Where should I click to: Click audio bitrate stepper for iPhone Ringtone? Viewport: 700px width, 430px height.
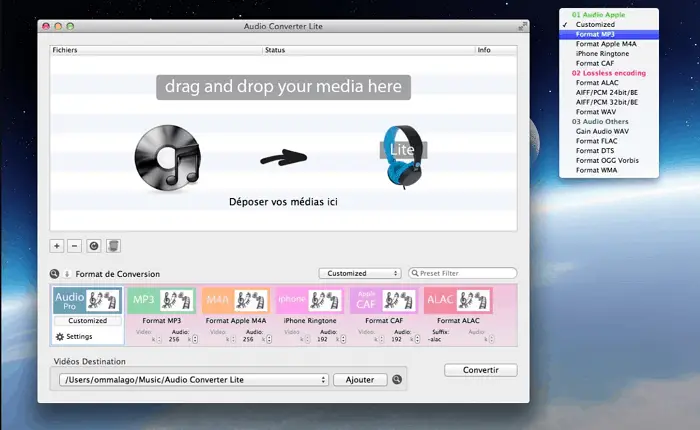pos(343,339)
